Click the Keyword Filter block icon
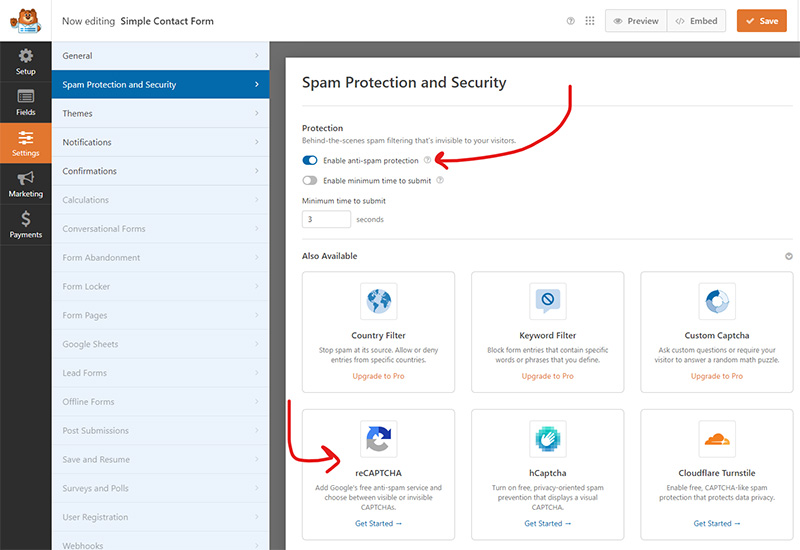 547,301
